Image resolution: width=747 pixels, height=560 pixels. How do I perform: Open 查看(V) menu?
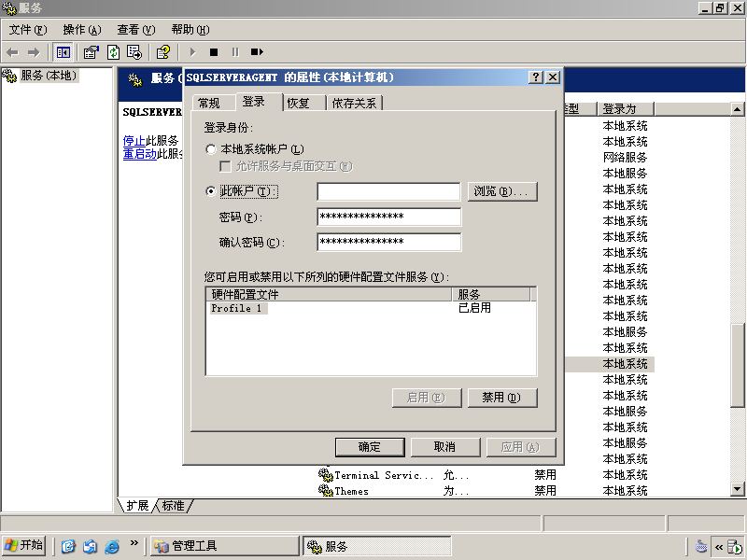(136, 30)
